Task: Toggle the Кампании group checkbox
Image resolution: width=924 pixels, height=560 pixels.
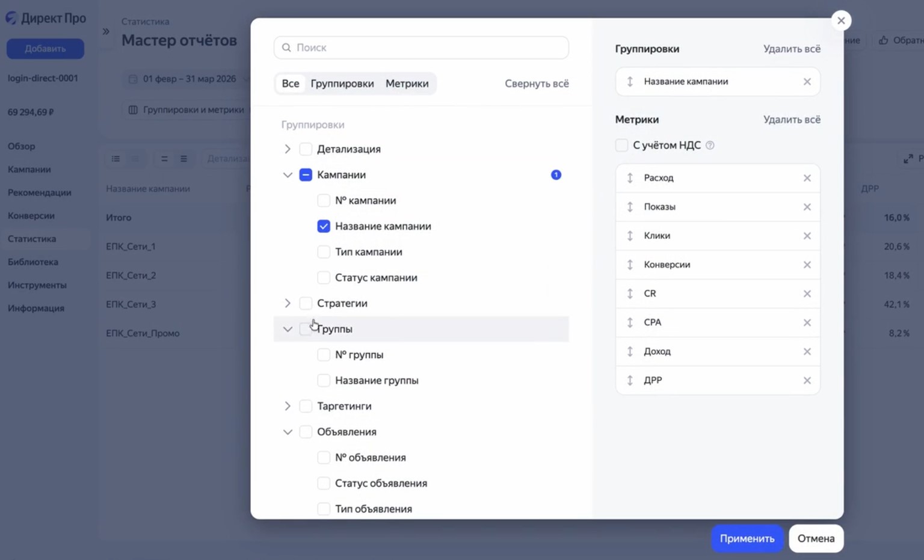Action: click(306, 175)
